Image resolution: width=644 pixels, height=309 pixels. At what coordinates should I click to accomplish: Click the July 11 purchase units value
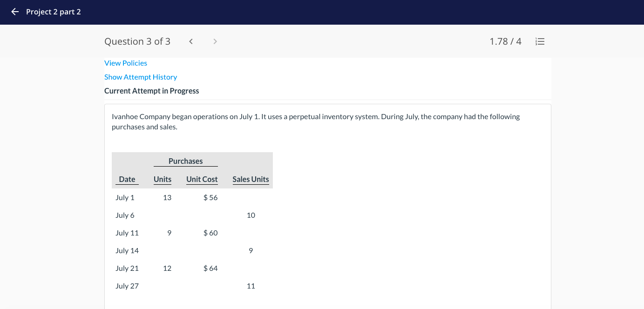pyautogui.click(x=169, y=233)
